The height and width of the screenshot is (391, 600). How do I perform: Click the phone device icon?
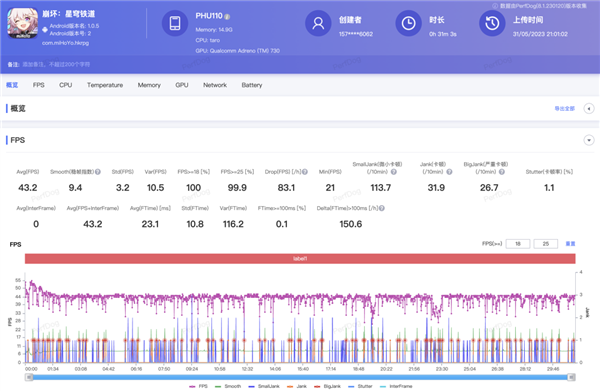[175, 23]
